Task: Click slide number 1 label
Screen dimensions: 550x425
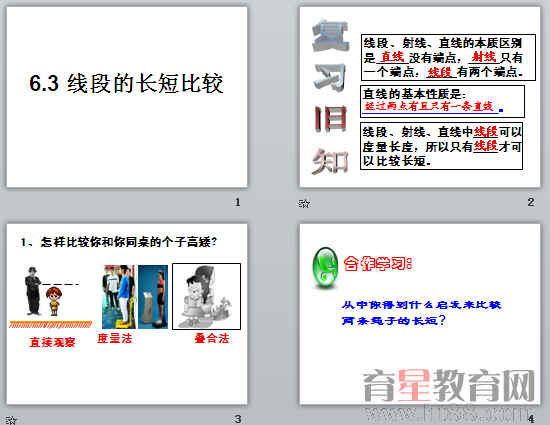Action: 237,202
